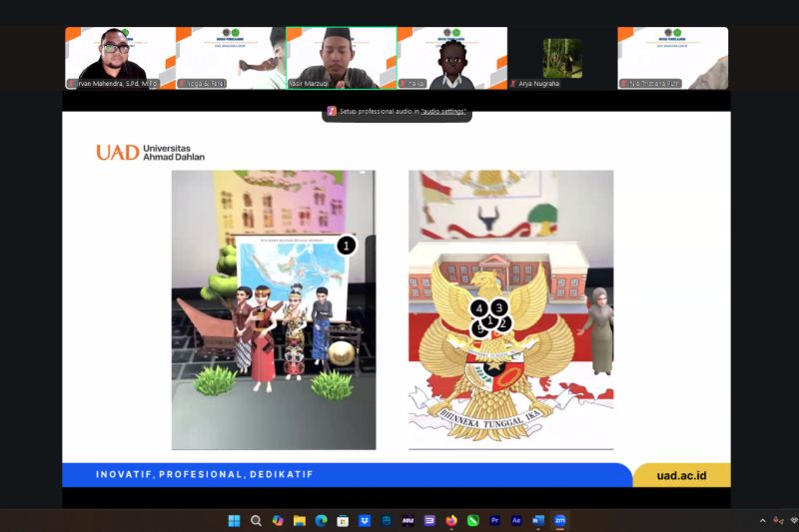Click the taskbar Search magnifier icon
799x532 pixels.
pos(256,520)
